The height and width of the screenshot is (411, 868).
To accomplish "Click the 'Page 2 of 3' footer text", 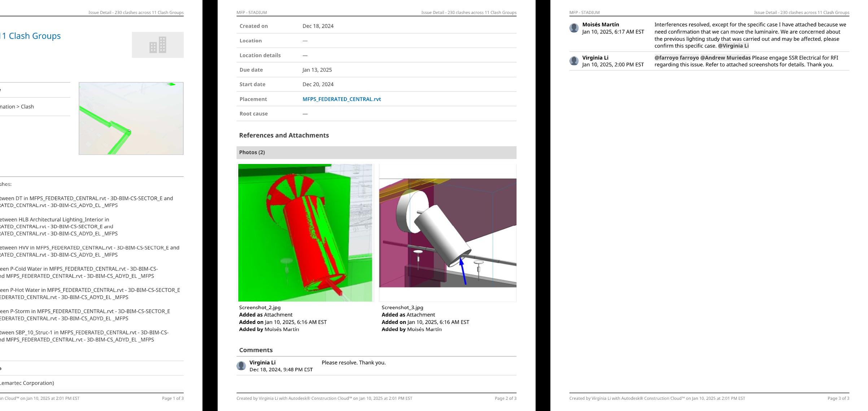I will [x=505, y=398].
